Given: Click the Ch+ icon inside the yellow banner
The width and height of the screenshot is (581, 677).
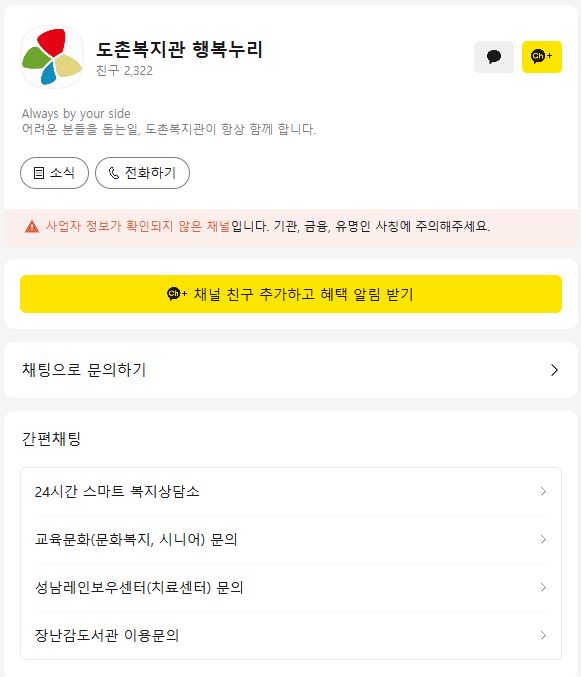Looking at the screenshot, I should [x=177, y=294].
